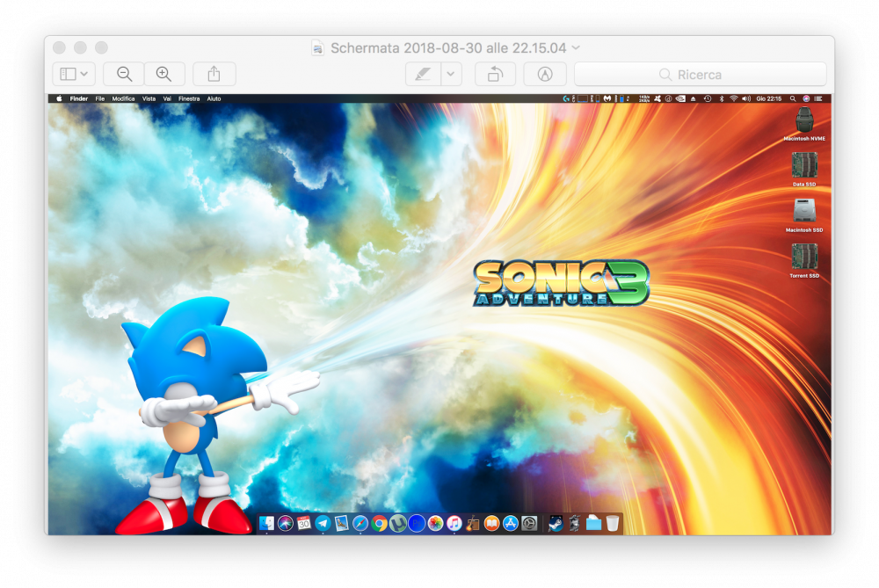The image size is (879, 588).
Task: Open the Modifica menu in the screenshot
Action: 123,98
